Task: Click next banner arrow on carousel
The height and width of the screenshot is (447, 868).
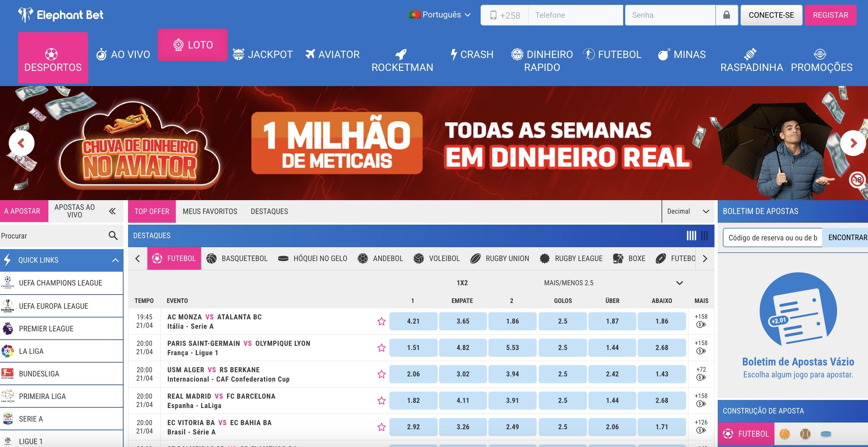Action: click(853, 143)
